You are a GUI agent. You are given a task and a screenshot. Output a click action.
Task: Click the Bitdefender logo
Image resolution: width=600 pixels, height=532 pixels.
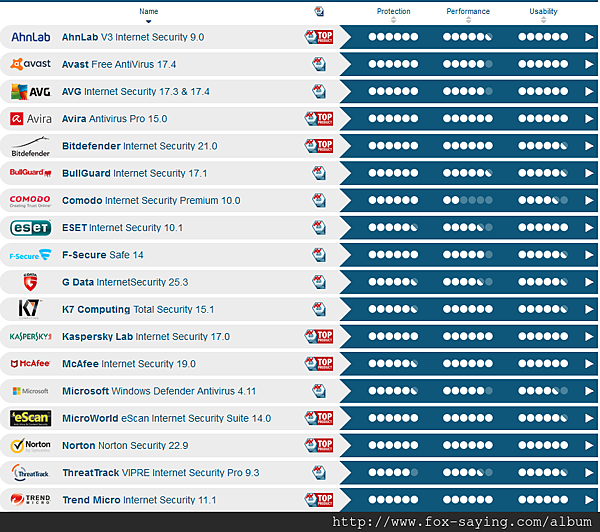tap(31, 147)
